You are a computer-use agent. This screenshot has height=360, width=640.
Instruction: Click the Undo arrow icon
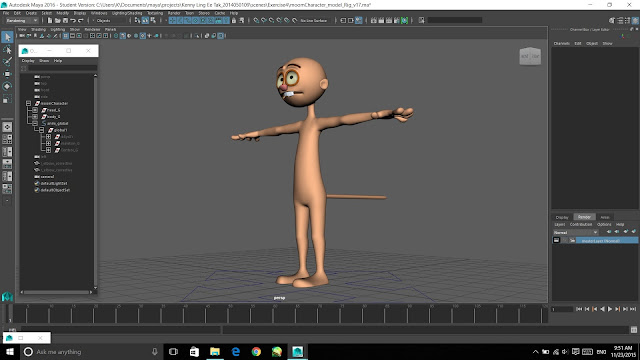coord(73,20)
